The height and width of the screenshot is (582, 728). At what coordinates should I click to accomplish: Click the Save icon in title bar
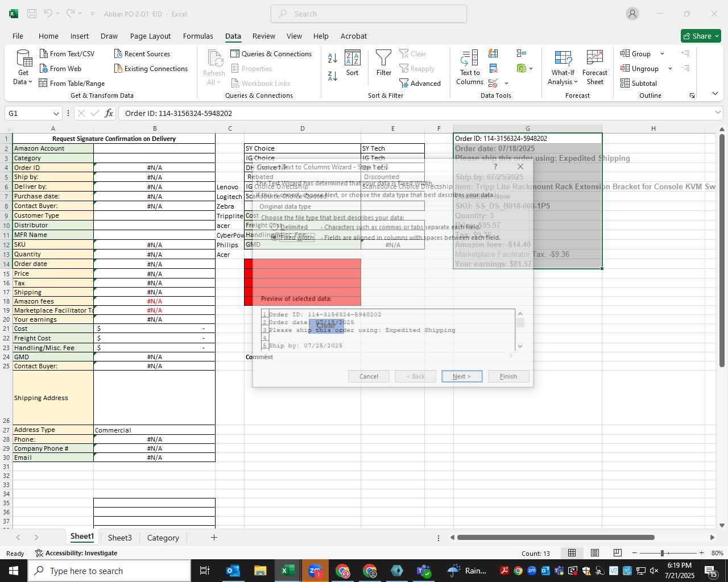[x=32, y=14]
